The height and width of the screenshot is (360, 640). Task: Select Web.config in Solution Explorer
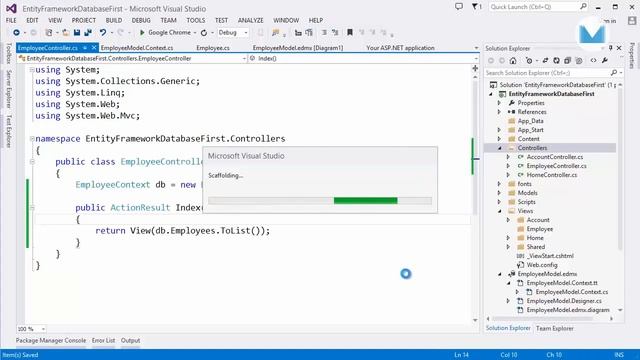(x=542, y=265)
